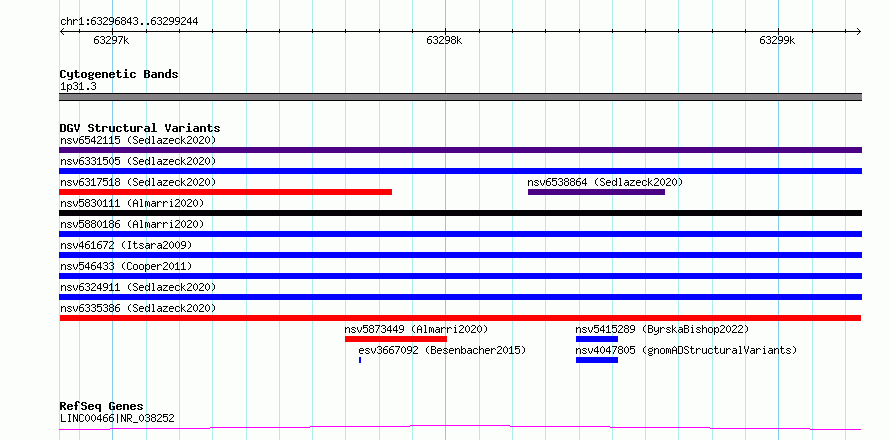Click label nsv546433 (Cooper2011)
890x440 pixels.
coord(126,266)
